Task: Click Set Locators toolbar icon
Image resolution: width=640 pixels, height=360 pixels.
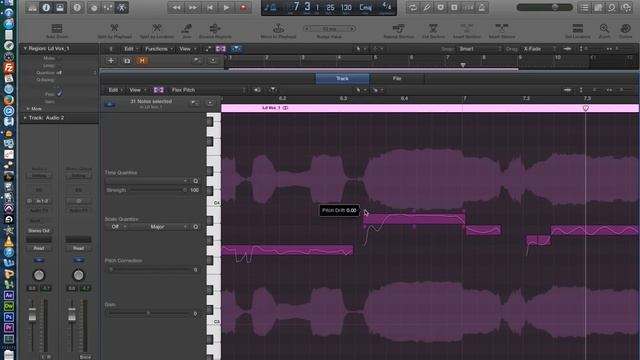Action: (578, 28)
